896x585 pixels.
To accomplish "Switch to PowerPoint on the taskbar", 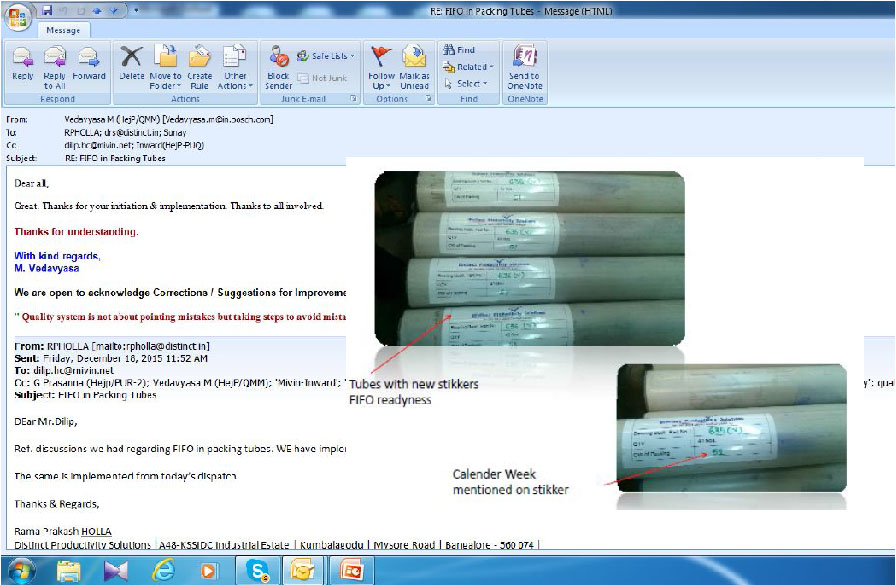I will [351, 570].
